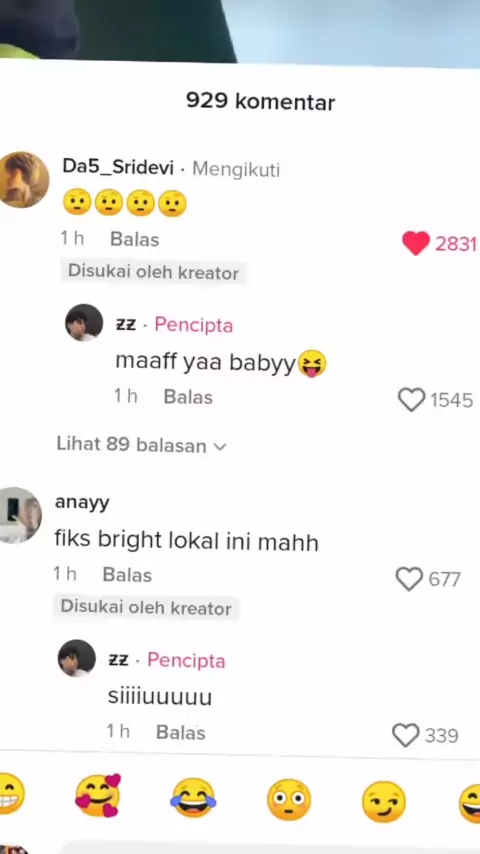
Task: Insert the smiling face with hearts emoji
Action: [x=98, y=796]
